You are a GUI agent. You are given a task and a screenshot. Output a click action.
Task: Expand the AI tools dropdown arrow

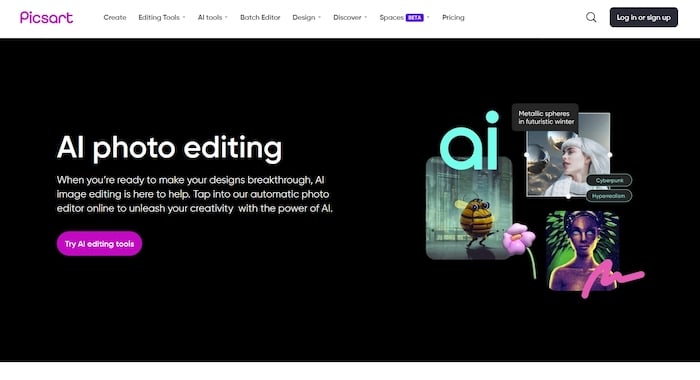226,17
